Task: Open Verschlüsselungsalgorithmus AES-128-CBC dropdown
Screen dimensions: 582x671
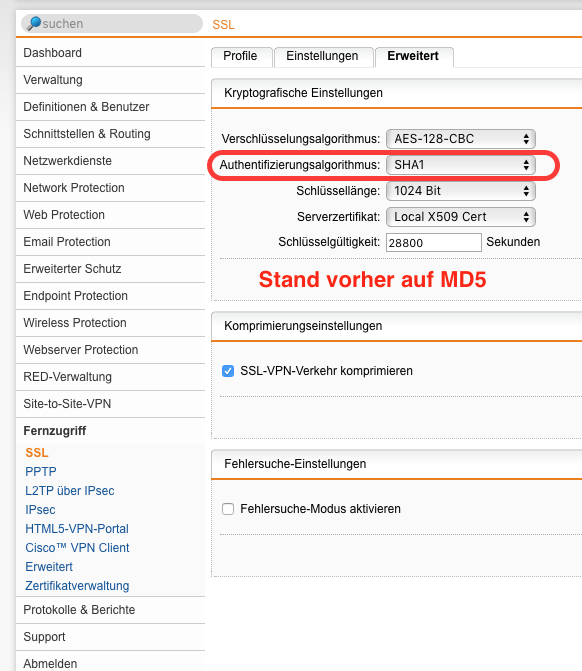Action: click(460, 139)
